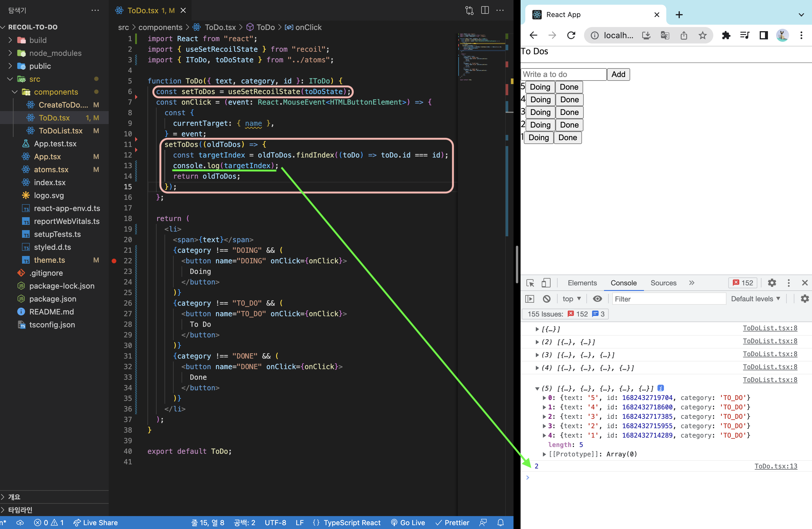Click the split editor right icon

484,10
